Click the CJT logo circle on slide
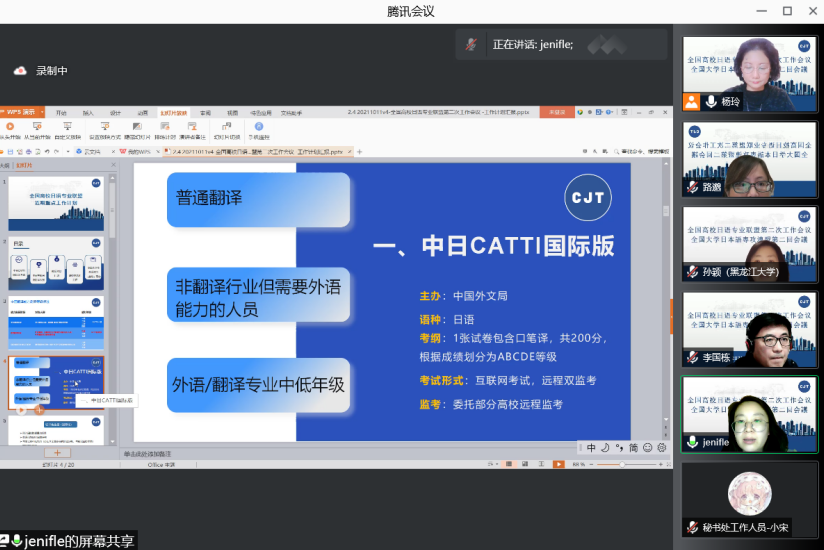 coord(588,198)
